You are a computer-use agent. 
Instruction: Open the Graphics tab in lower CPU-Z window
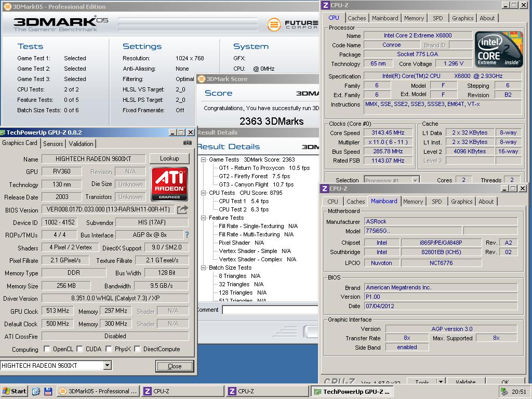pos(461,201)
